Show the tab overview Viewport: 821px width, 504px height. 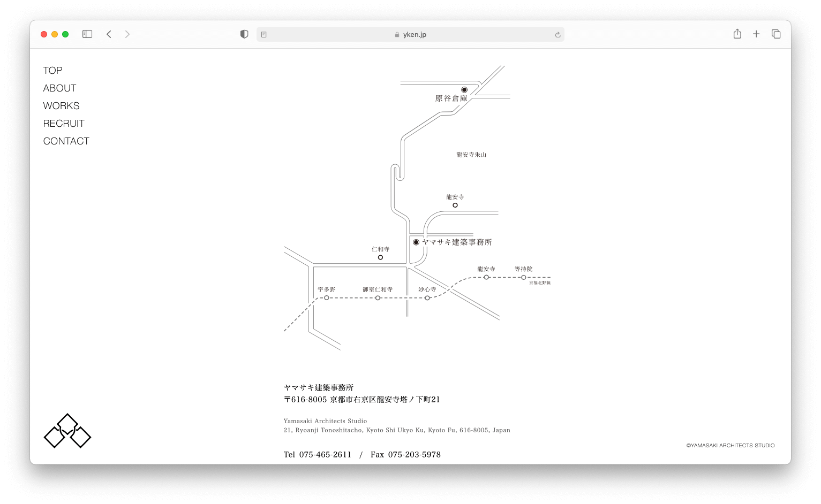[x=775, y=34]
